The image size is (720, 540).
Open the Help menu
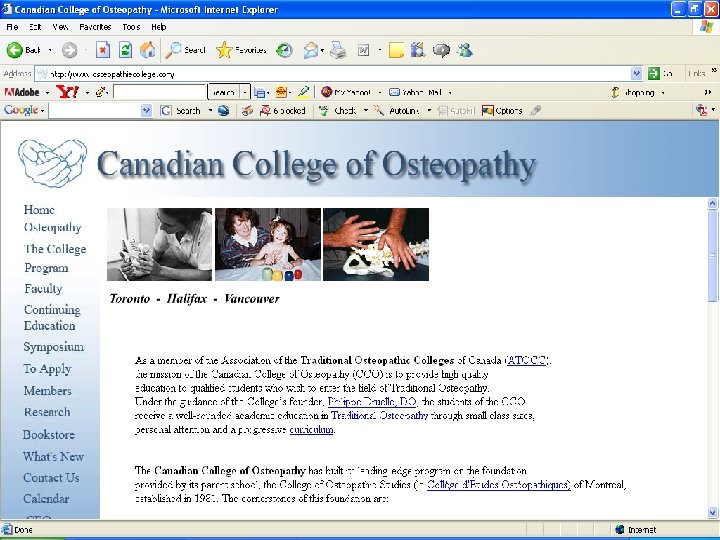tap(158, 27)
